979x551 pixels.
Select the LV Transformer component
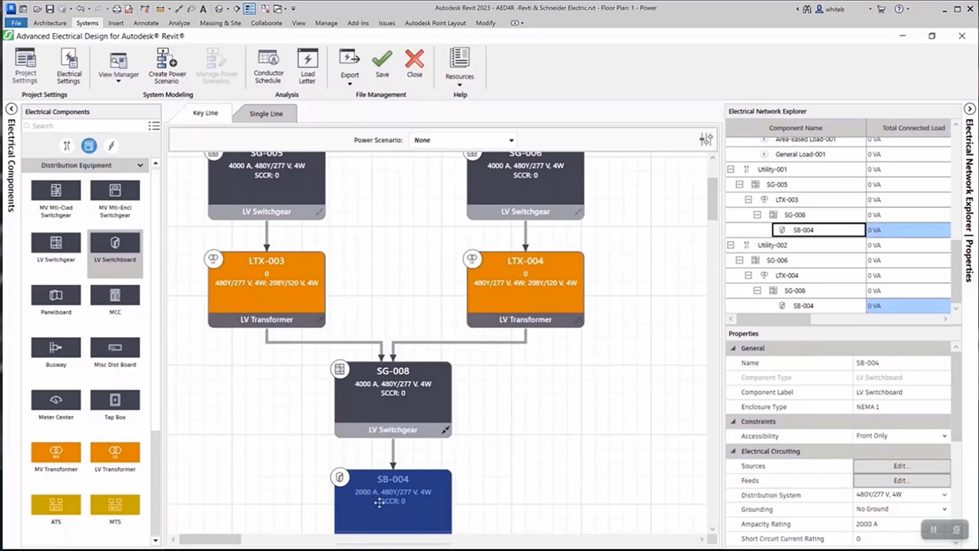tap(115, 457)
